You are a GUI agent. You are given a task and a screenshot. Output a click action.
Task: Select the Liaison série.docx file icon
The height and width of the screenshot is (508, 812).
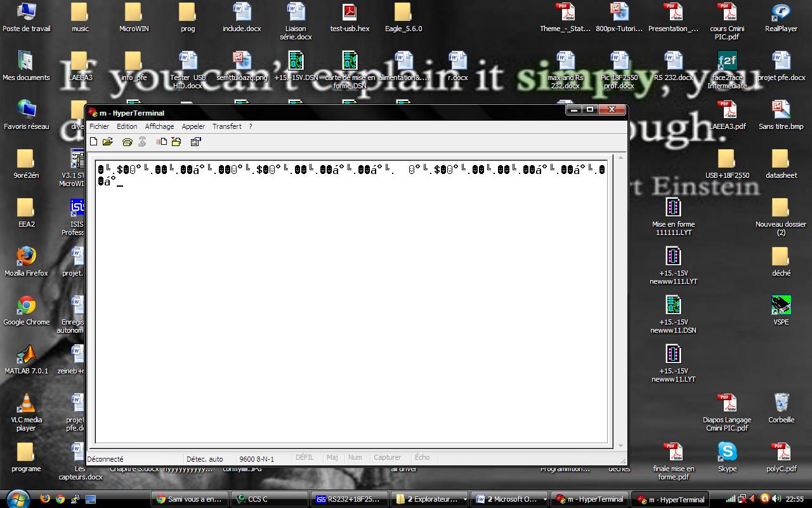(x=296, y=22)
